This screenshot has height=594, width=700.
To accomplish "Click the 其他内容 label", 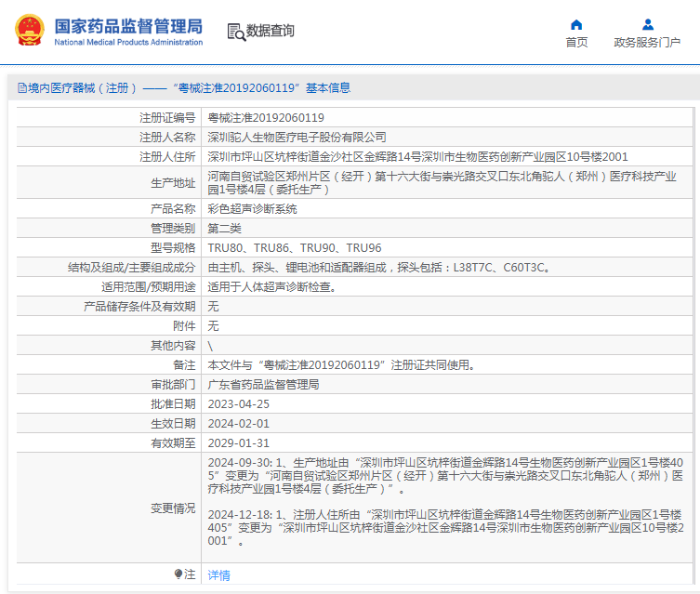I will pyautogui.click(x=173, y=346).
